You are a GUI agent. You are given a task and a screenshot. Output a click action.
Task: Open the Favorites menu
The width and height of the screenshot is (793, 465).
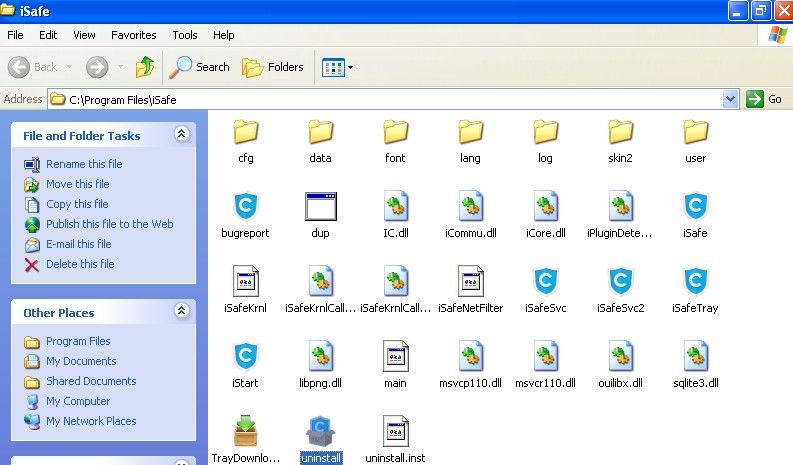pyautogui.click(x=134, y=35)
